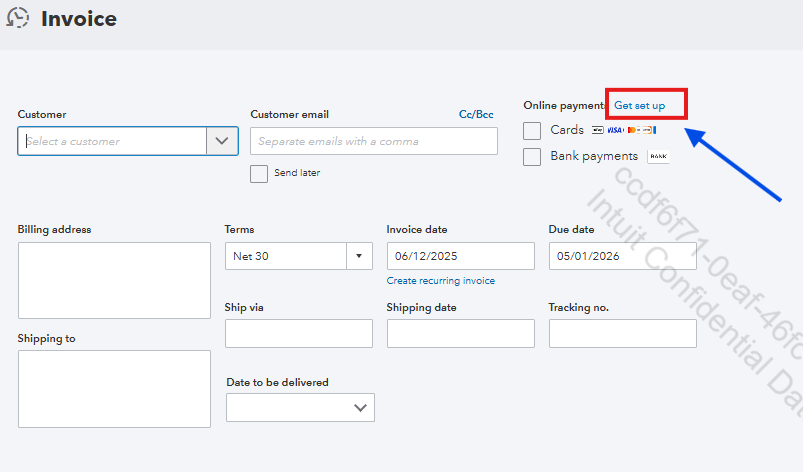Image resolution: width=803 pixels, height=472 pixels.
Task: Open the Cc/Bcc link
Action: [476, 114]
